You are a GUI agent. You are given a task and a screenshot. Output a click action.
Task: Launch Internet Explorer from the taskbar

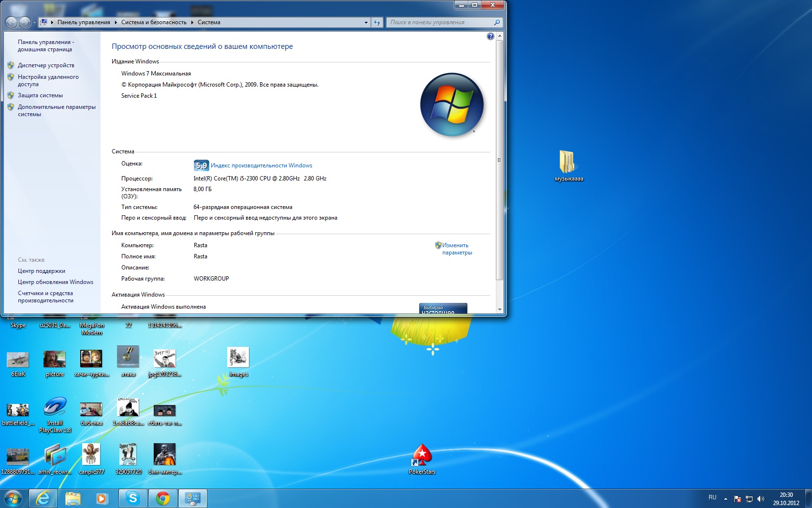click(43, 498)
